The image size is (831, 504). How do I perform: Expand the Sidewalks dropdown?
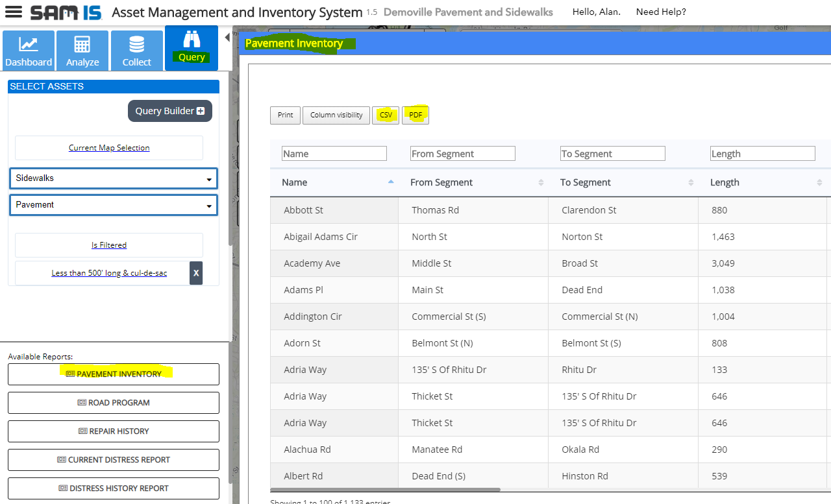114,178
